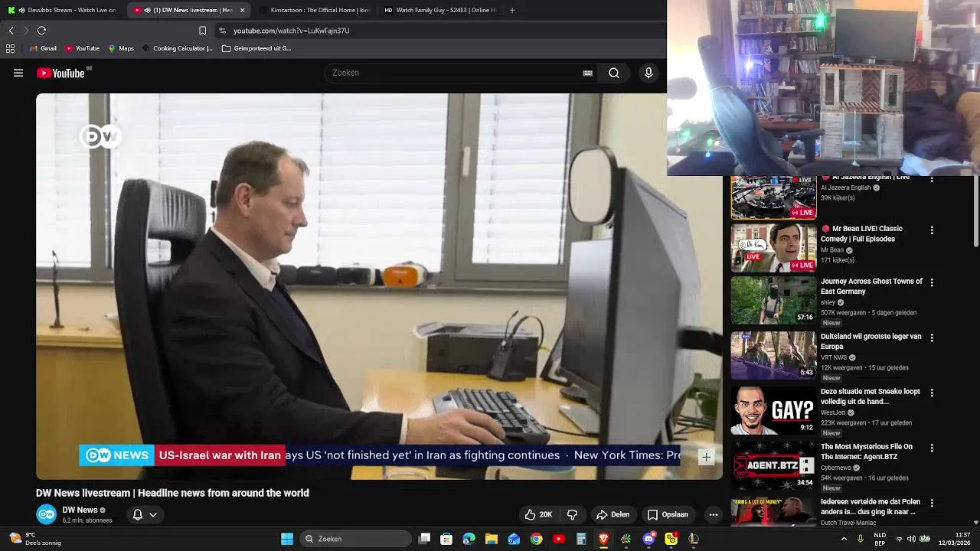Click the plus icon on the video ticker

point(706,457)
